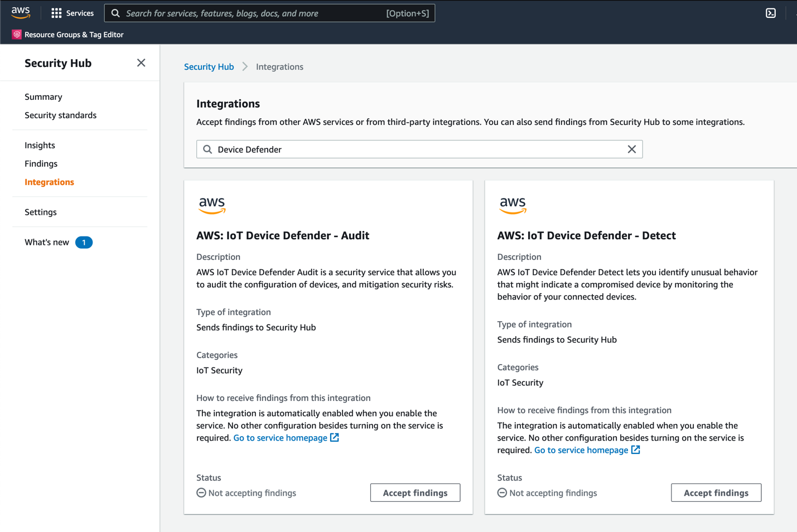Click the integrations filter search field
The height and width of the screenshot is (532, 797).
point(418,149)
